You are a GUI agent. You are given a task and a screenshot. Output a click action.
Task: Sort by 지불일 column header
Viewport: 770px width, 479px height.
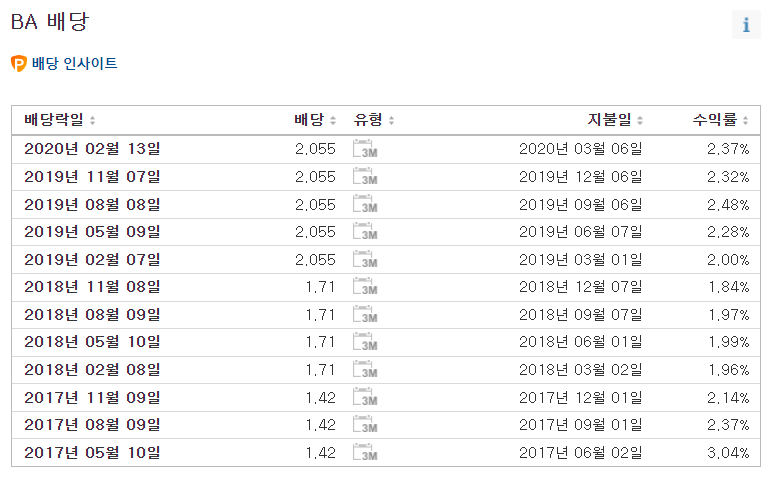615,120
